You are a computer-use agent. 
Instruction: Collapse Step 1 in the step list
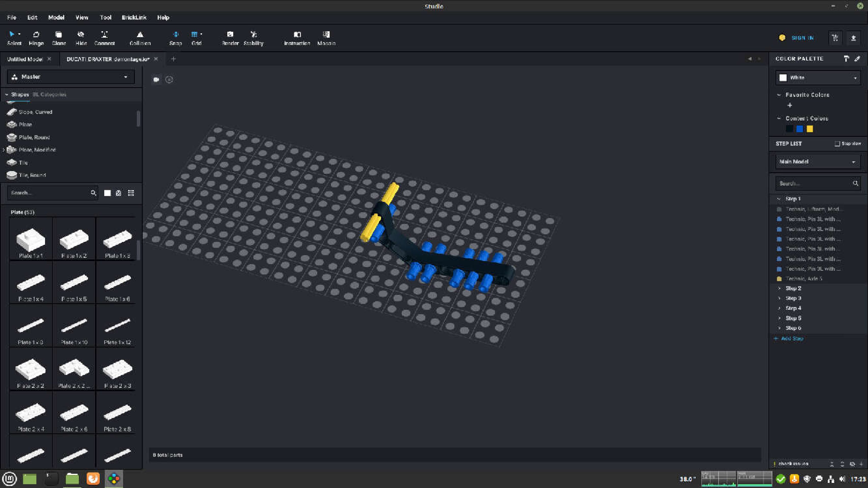pos(779,199)
